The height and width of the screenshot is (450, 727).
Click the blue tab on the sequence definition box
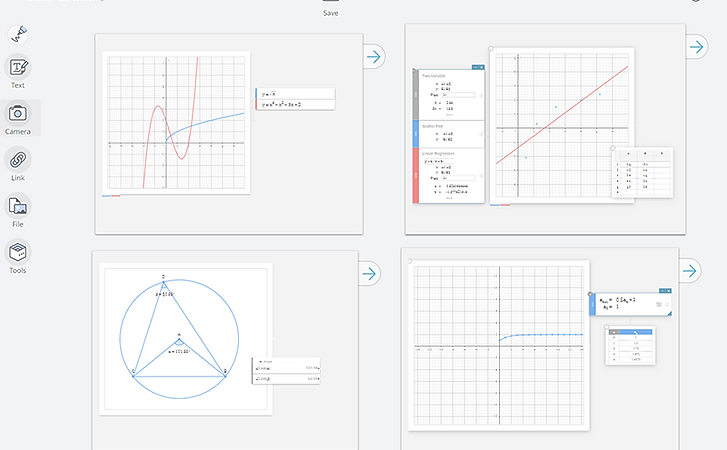pyautogui.click(x=592, y=304)
